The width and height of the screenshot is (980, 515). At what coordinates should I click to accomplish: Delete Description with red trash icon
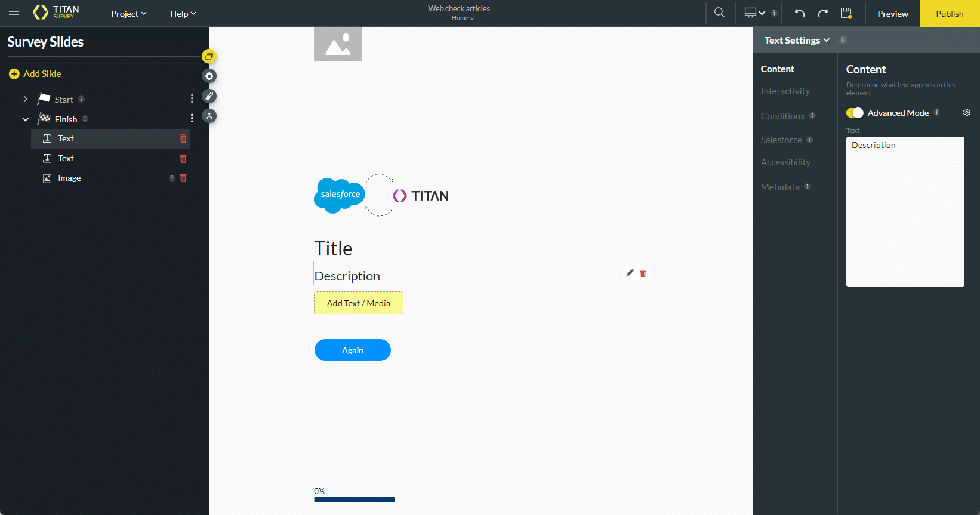coord(643,273)
